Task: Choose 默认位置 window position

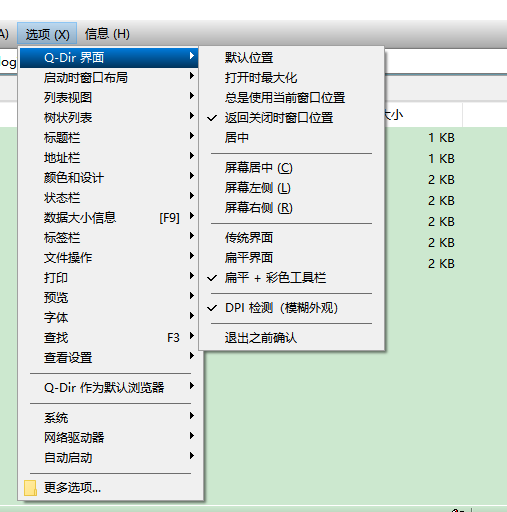Action: (292, 58)
